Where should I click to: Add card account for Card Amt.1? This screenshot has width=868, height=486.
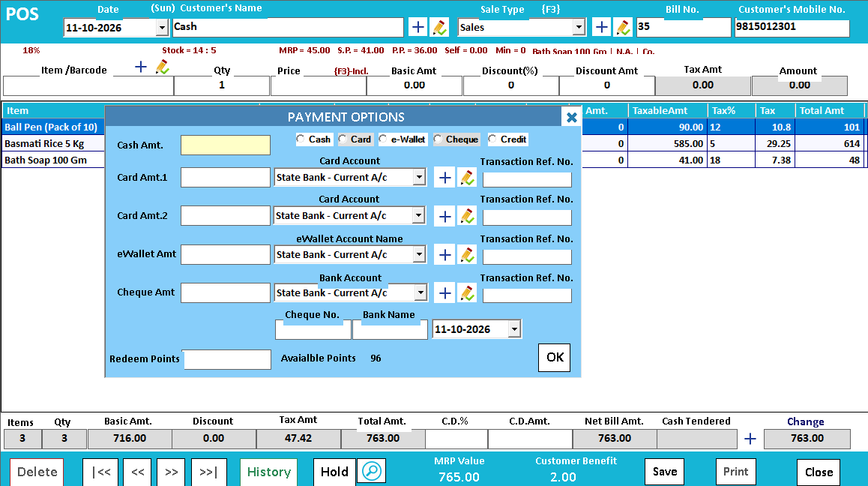click(x=444, y=178)
